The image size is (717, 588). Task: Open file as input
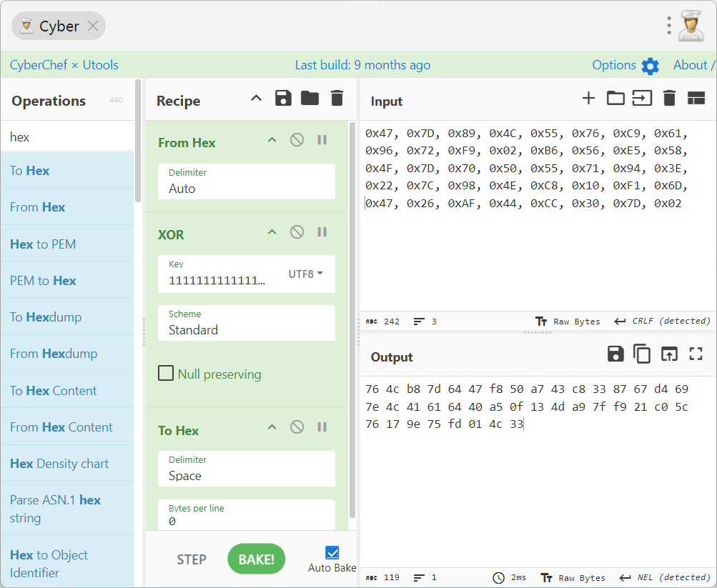pyautogui.click(x=642, y=98)
